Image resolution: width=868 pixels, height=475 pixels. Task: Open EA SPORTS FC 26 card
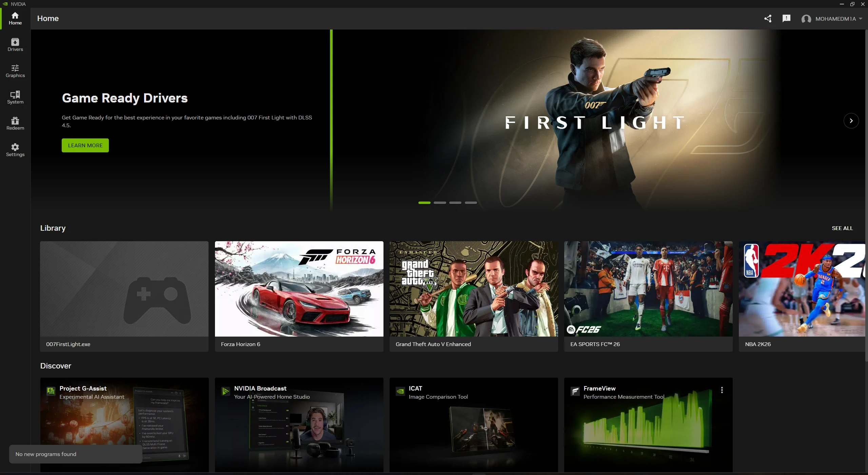(x=648, y=296)
